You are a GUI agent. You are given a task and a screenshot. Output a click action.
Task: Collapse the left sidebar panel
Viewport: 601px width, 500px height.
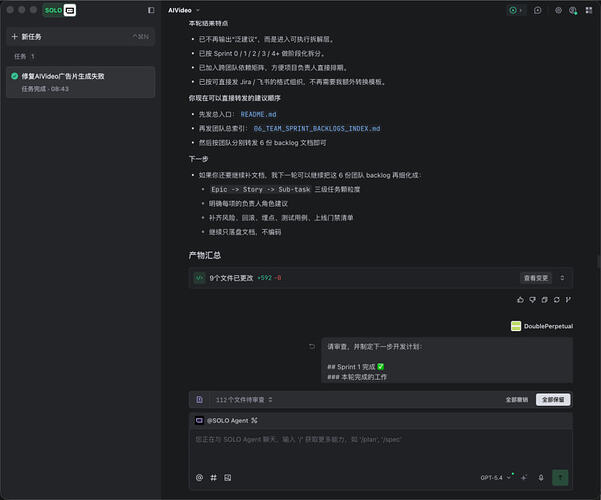[151, 10]
